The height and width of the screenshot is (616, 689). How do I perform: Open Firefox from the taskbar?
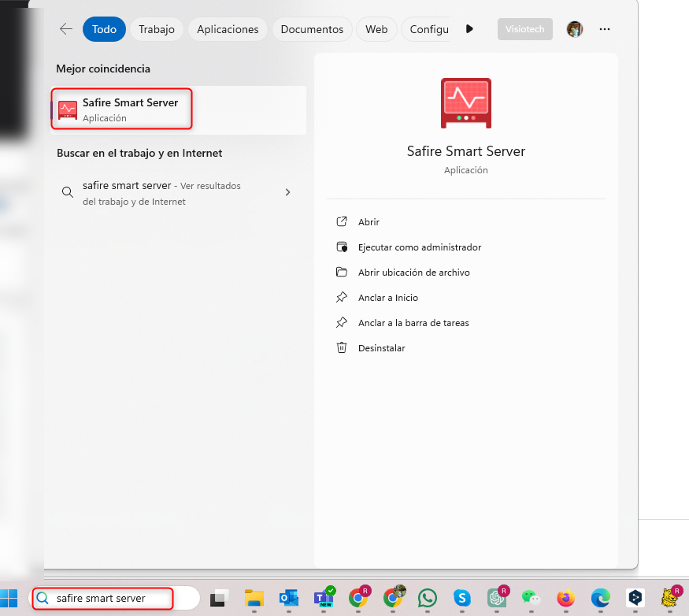click(x=566, y=598)
